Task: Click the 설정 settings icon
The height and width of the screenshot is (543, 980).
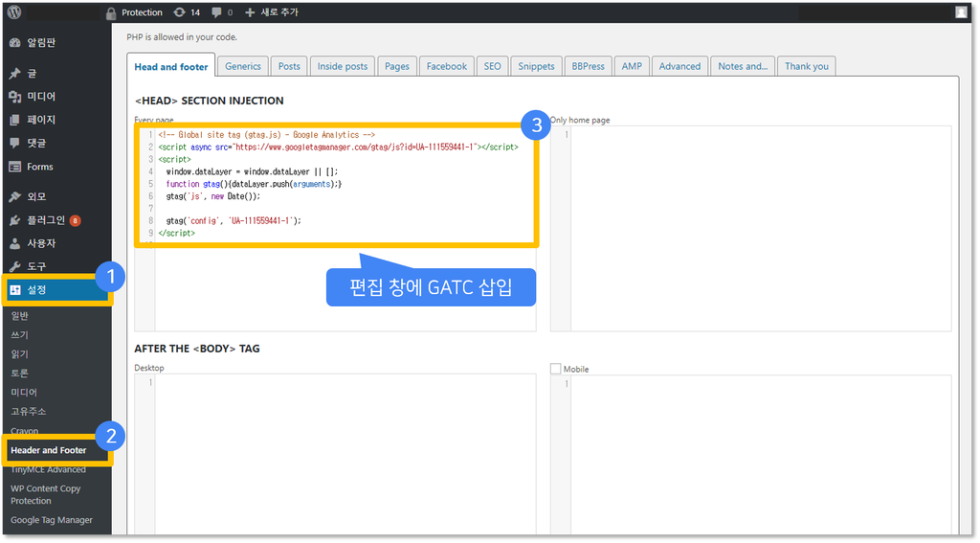Action: [x=15, y=289]
